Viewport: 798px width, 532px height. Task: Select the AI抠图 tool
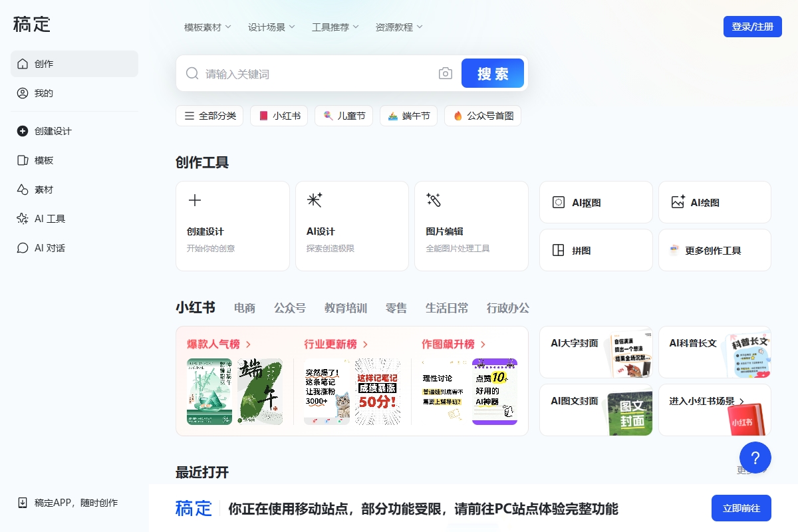(x=594, y=201)
